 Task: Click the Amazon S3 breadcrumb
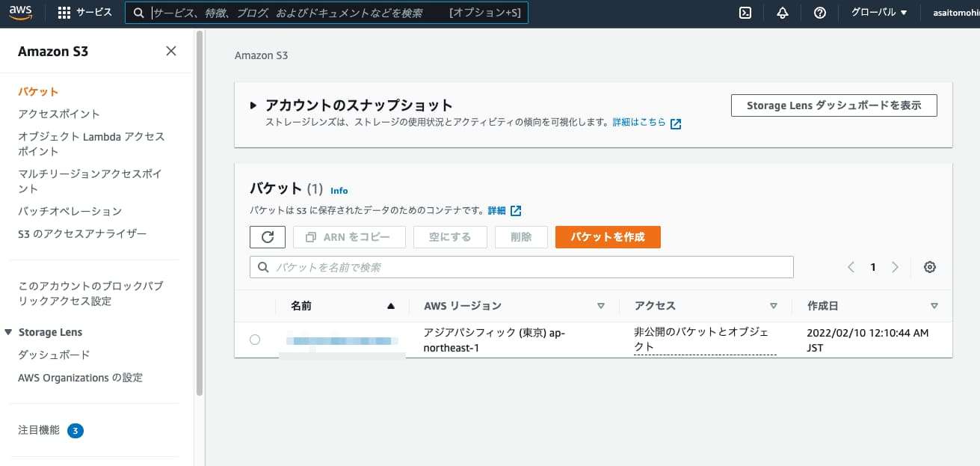click(261, 55)
